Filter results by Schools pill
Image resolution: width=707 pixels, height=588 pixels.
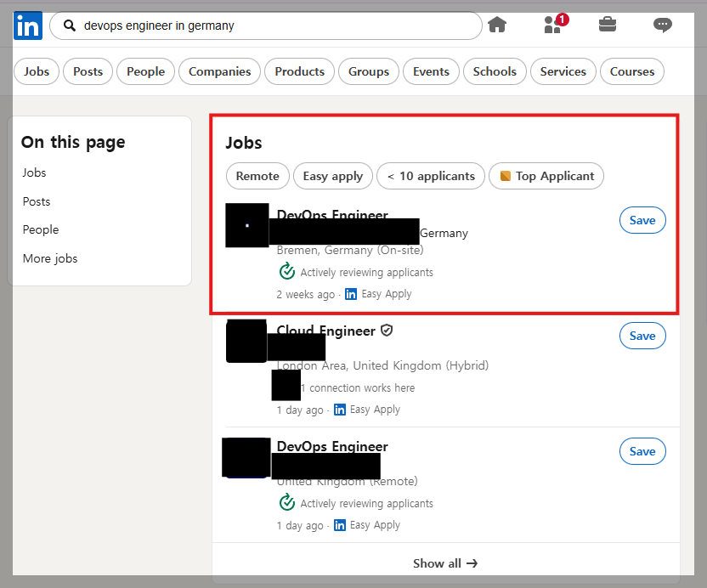click(x=495, y=71)
